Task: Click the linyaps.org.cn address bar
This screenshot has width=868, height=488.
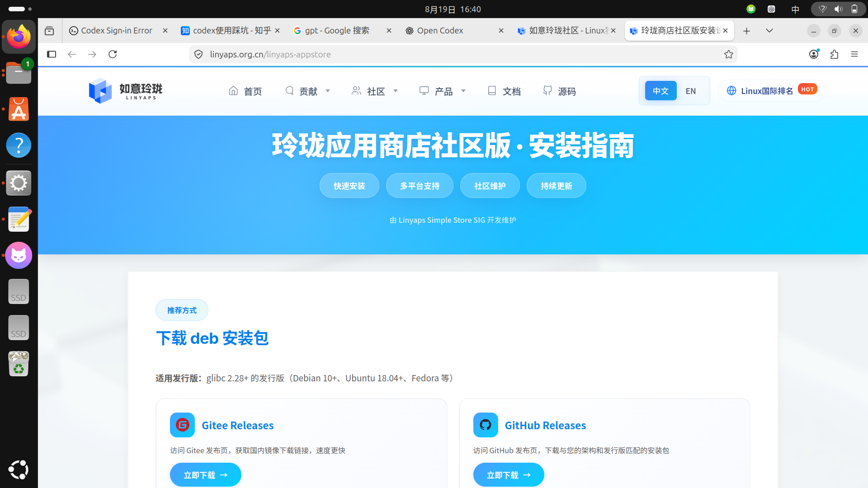Action: [x=463, y=54]
